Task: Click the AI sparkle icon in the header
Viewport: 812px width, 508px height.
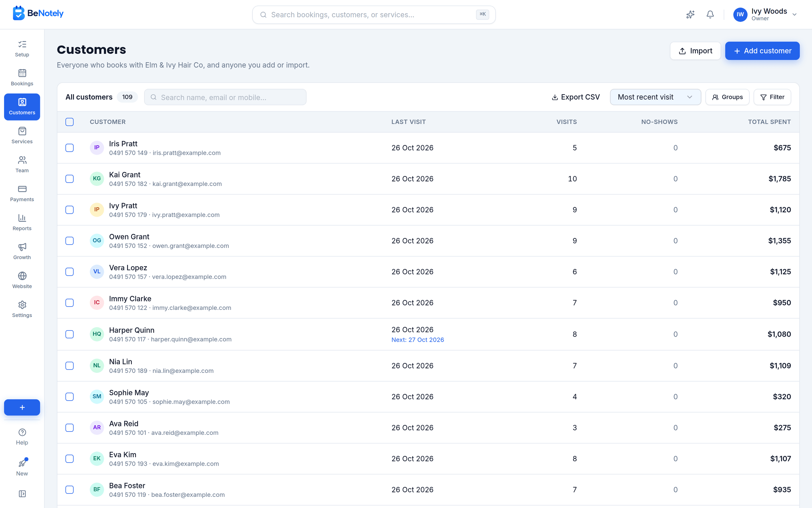Action: tap(690, 15)
